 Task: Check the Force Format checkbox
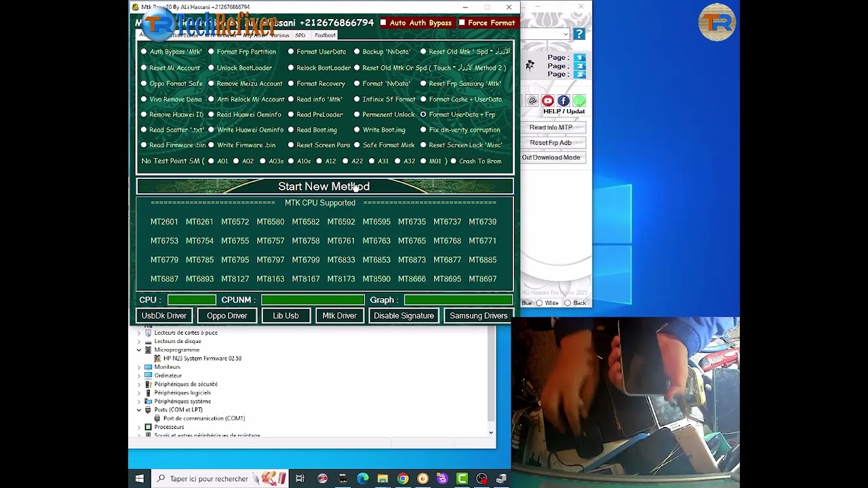point(462,22)
